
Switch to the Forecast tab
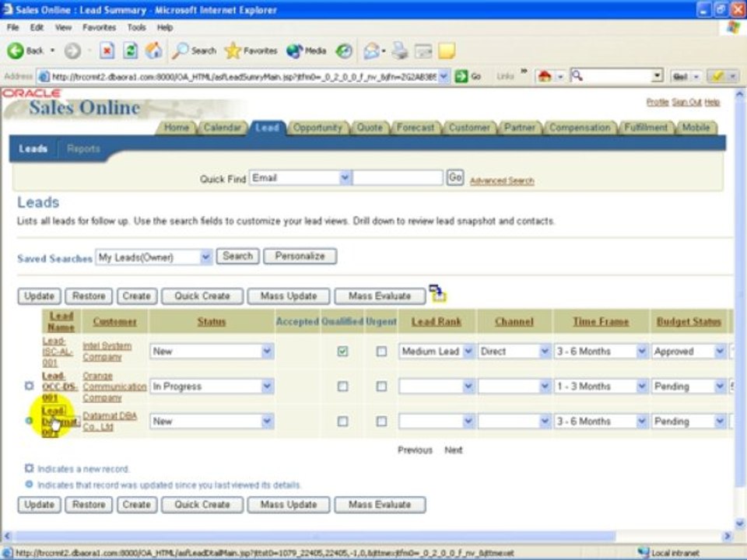click(x=416, y=128)
